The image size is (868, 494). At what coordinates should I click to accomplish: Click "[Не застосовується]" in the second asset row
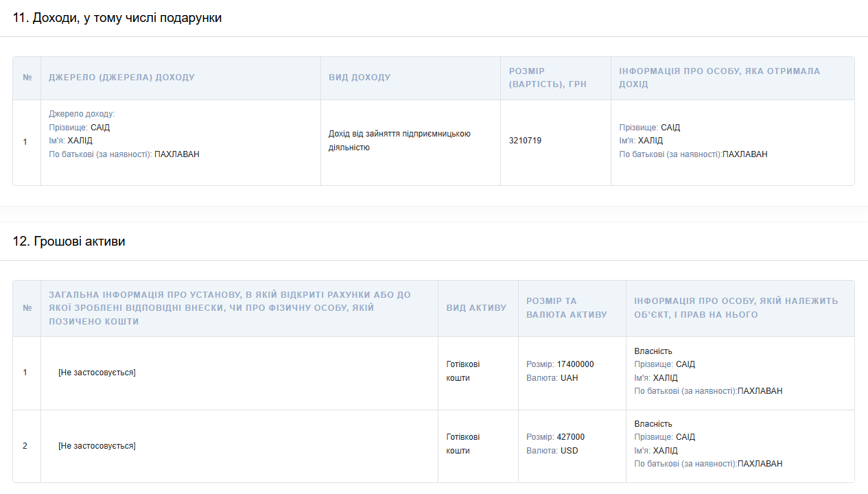[97, 446]
